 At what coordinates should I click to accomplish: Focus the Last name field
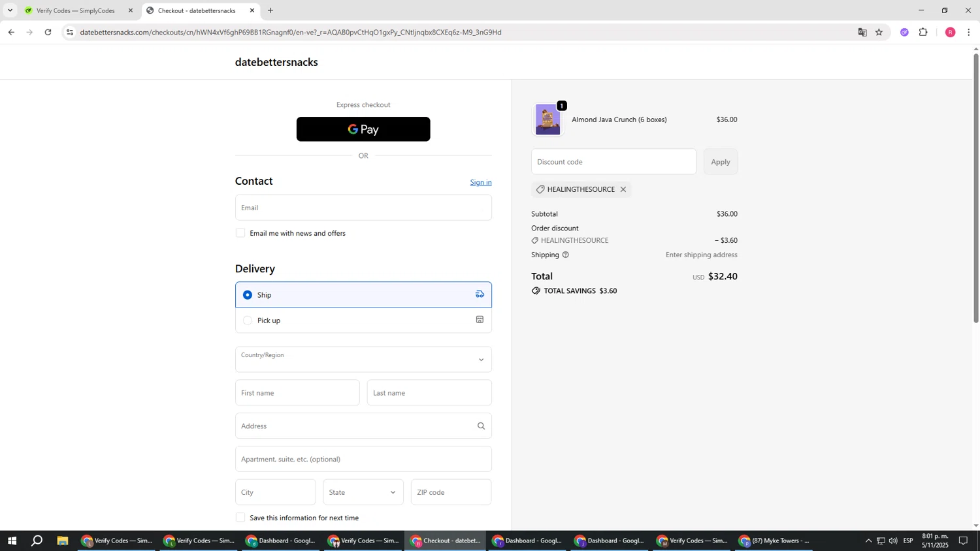[x=429, y=393]
